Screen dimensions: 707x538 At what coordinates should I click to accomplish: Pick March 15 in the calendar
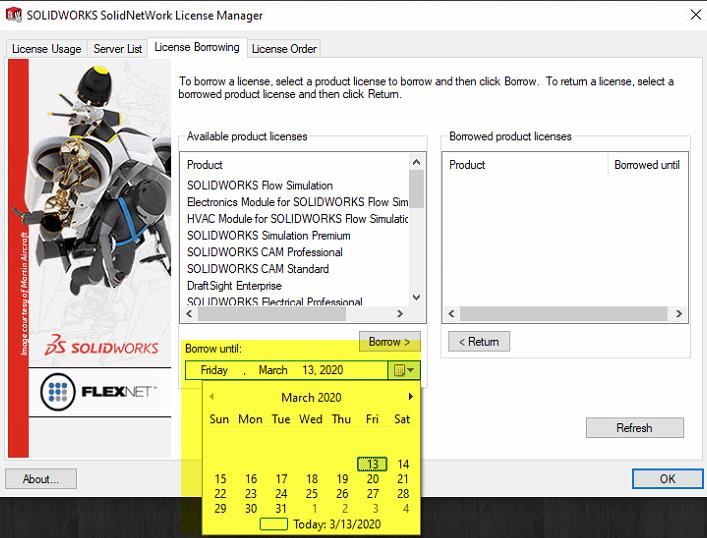click(220, 479)
